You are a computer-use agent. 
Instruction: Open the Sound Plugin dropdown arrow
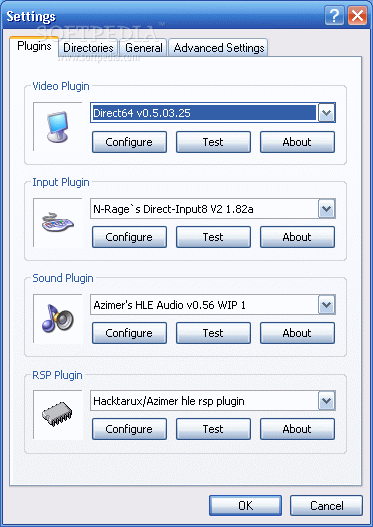(326, 305)
